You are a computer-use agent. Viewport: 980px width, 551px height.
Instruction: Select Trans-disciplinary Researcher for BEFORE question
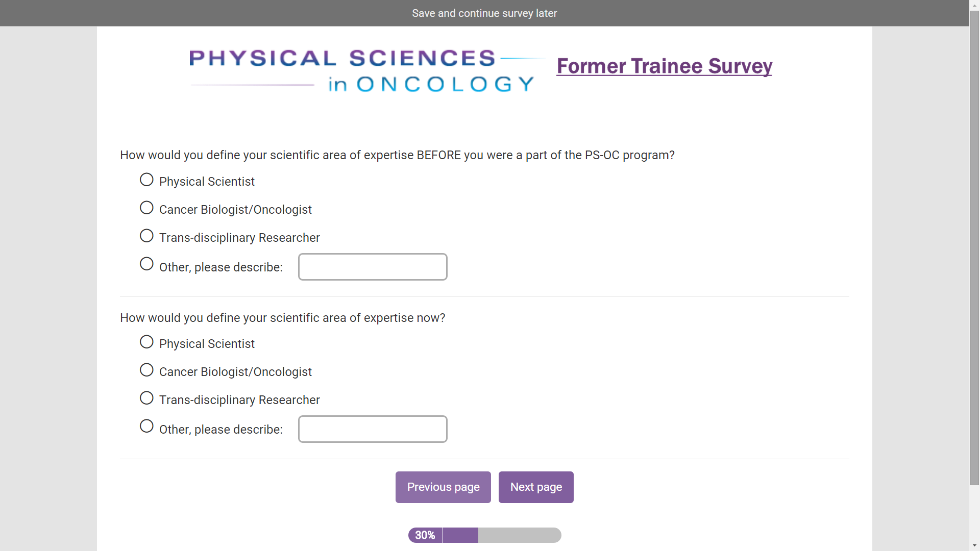coord(146,236)
